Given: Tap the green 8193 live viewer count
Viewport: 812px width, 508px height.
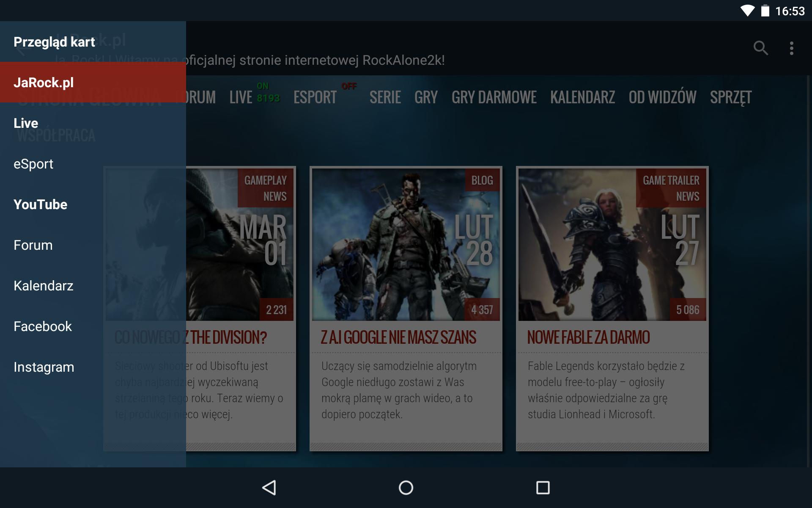Looking at the screenshot, I should pos(268,98).
